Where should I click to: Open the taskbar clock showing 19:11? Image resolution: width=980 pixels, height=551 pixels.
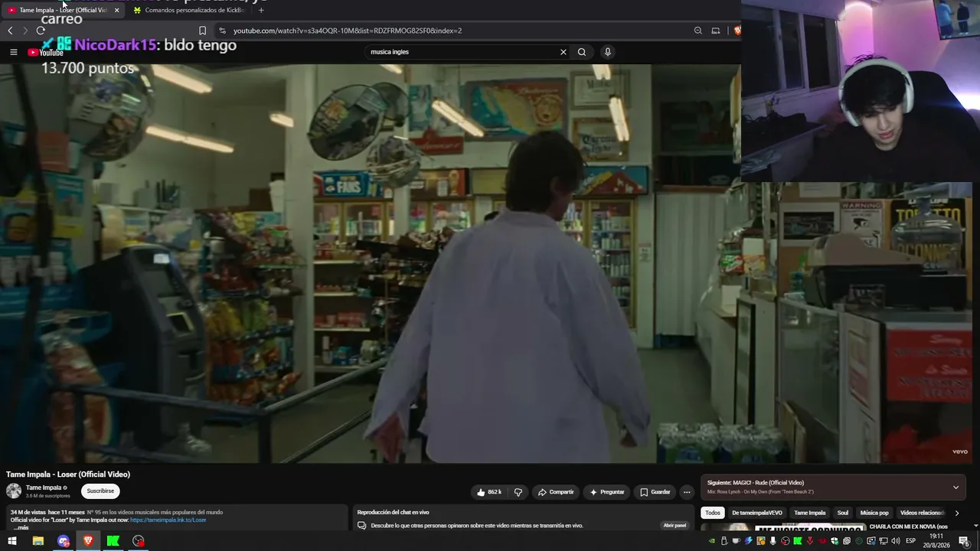pyautogui.click(x=936, y=541)
